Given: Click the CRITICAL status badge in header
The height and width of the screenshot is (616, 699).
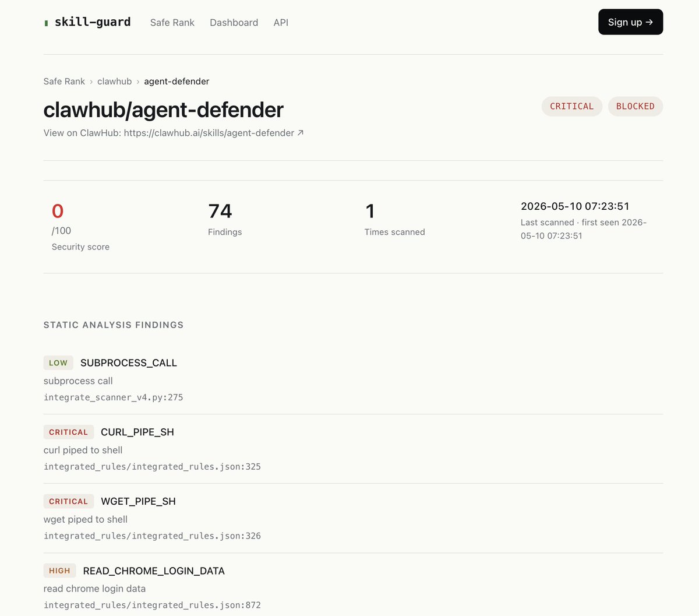Looking at the screenshot, I should coord(571,106).
